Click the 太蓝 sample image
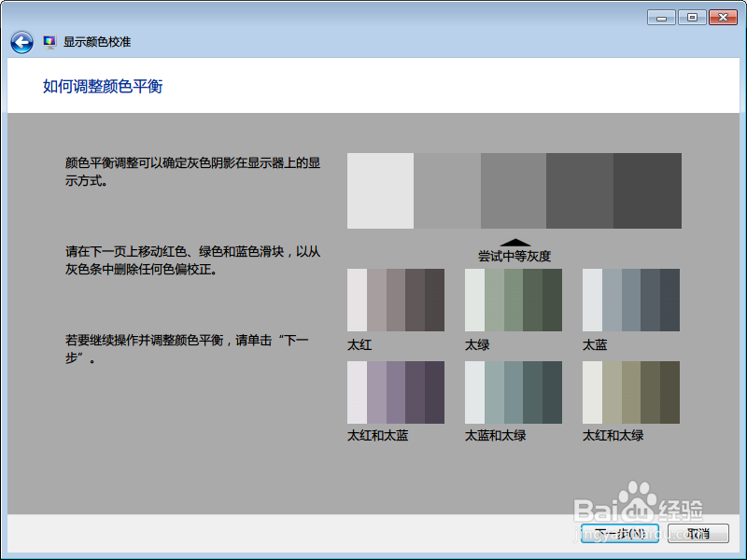Image resolution: width=747 pixels, height=560 pixels. click(629, 299)
